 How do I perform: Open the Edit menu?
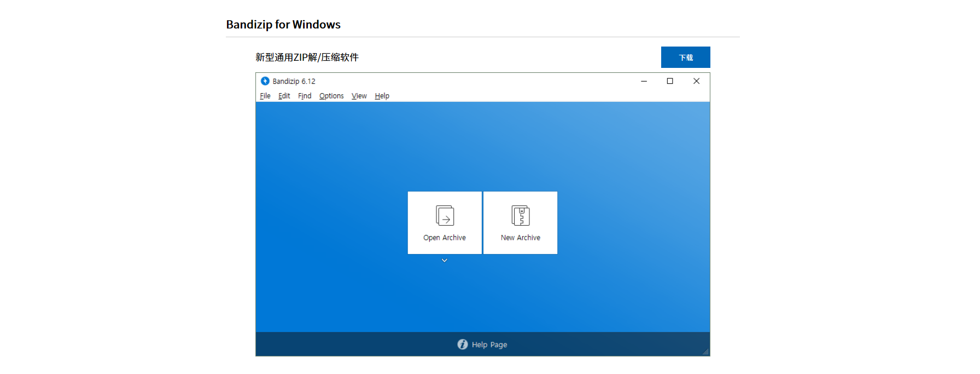284,96
